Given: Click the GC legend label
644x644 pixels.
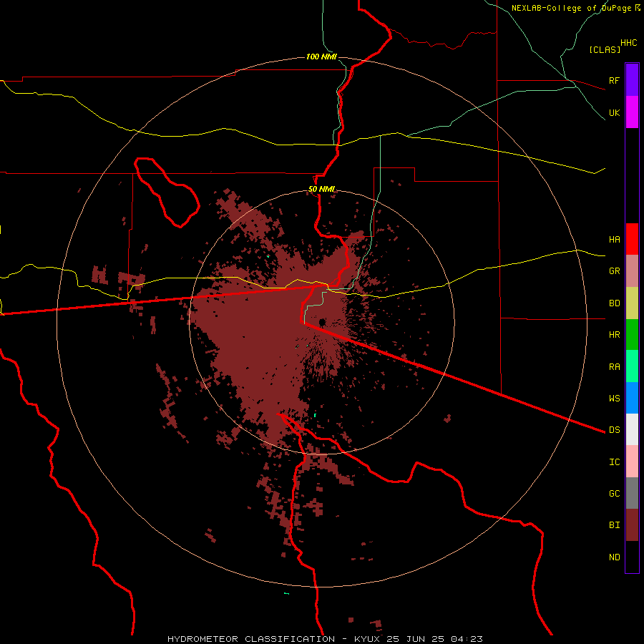Looking at the screenshot, I should click(614, 494).
